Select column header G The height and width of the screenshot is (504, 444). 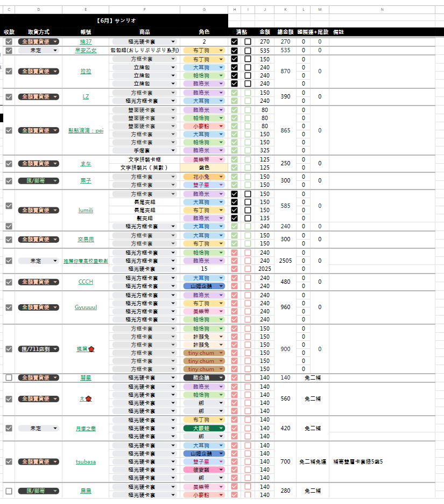[204, 10]
